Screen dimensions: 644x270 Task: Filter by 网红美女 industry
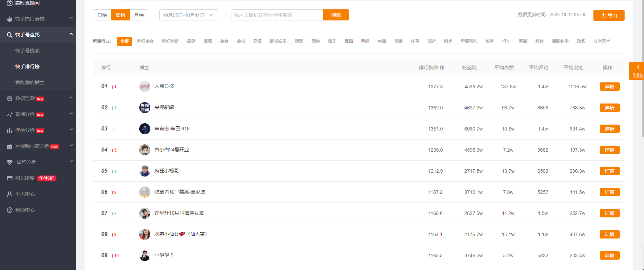145,41
